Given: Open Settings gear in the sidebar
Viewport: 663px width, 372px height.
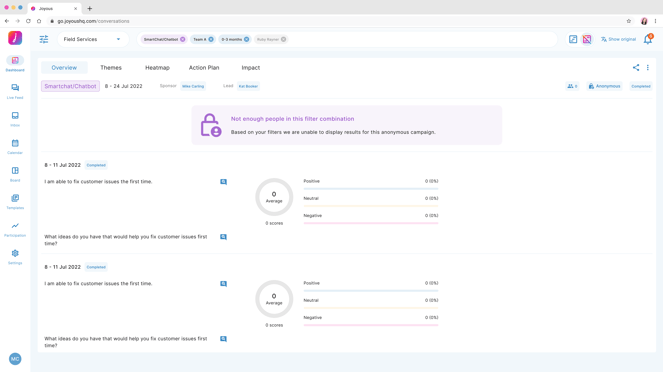Looking at the screenshot, I should point(15,253).
